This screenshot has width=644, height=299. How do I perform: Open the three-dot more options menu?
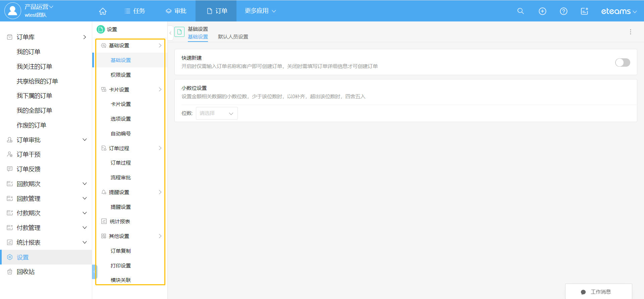tap(630, 32)
